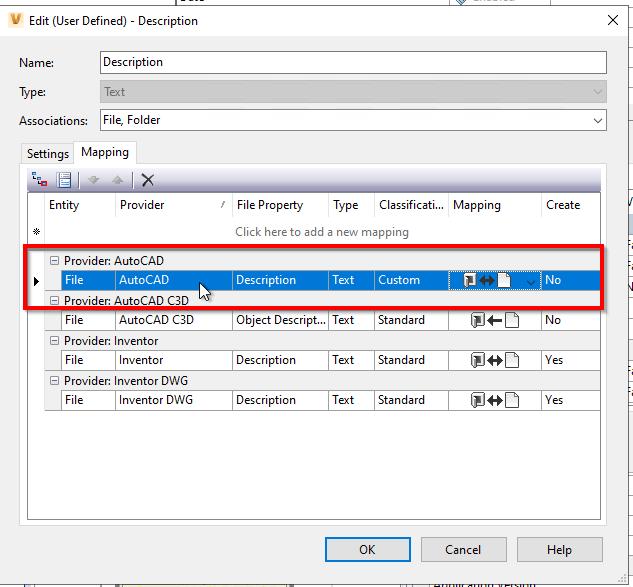Viewport: 633px width, 587px height.
Task: Click the Vault logo in title bar
Action: coord(16,20)
